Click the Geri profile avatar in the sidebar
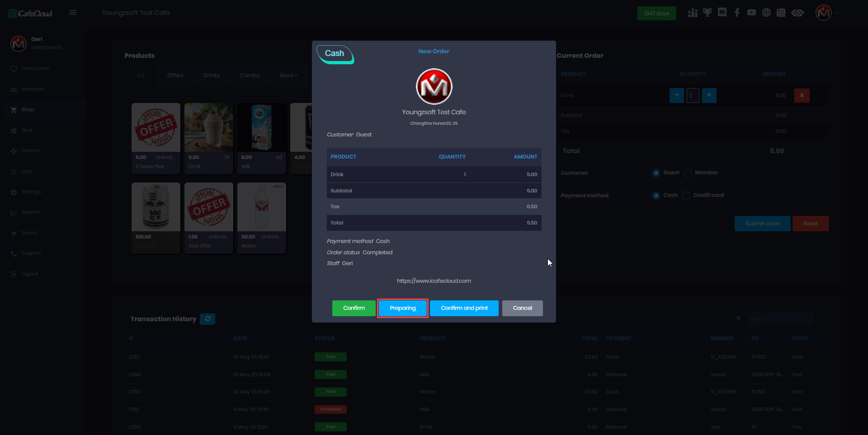 click(x=19, y=44)
